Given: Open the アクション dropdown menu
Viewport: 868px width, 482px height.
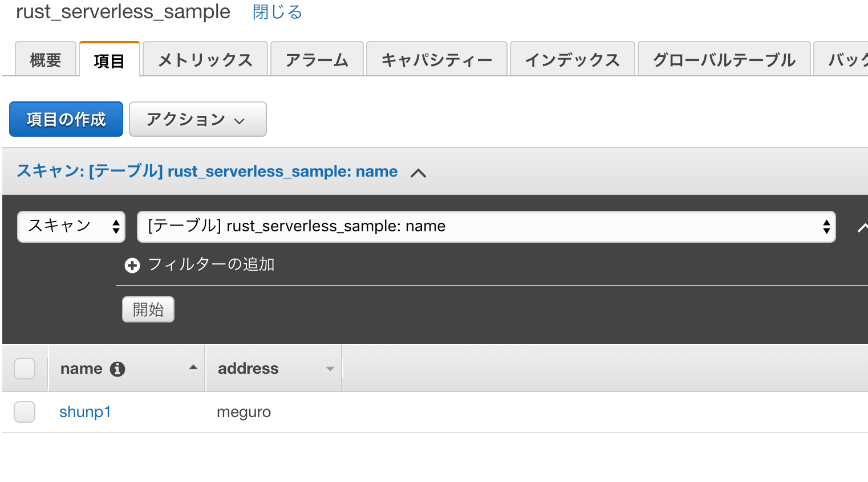Looking at the screenshot, I should [x=197, y=119].
